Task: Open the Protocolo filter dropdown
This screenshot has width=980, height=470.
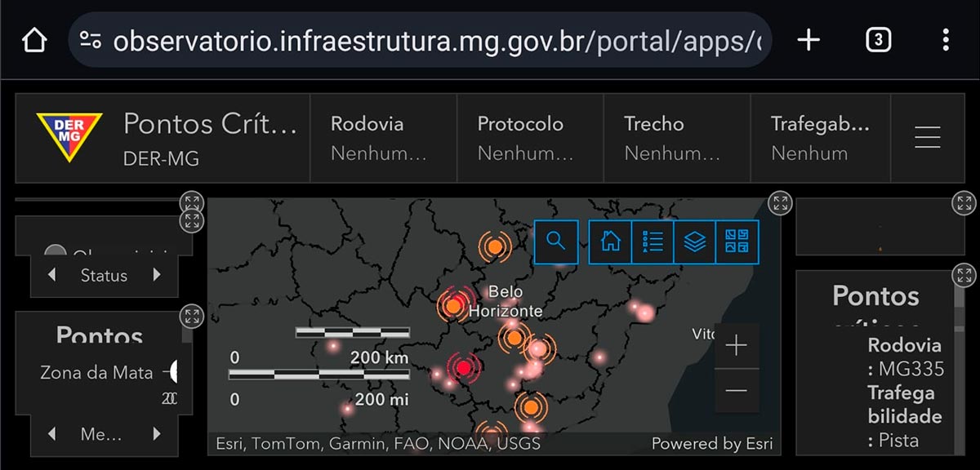Action: (x=530, y=138)
